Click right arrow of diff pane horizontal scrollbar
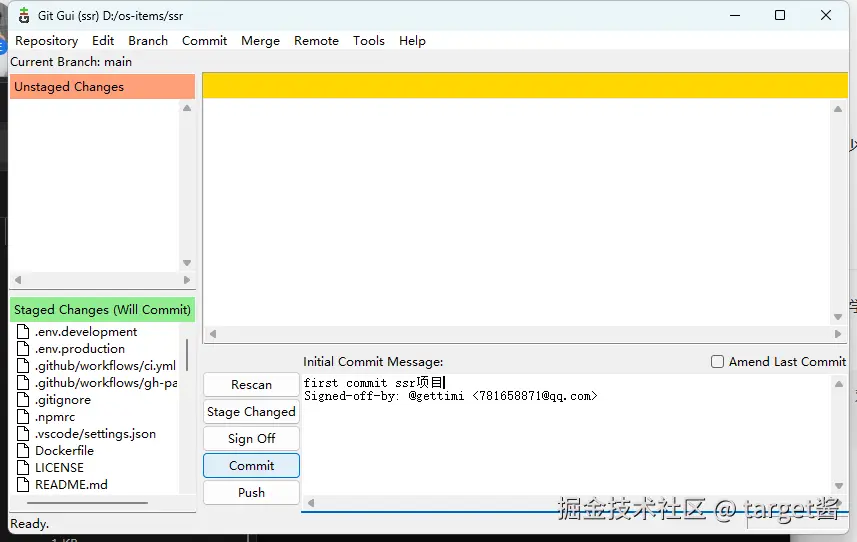 click(838, 334)
